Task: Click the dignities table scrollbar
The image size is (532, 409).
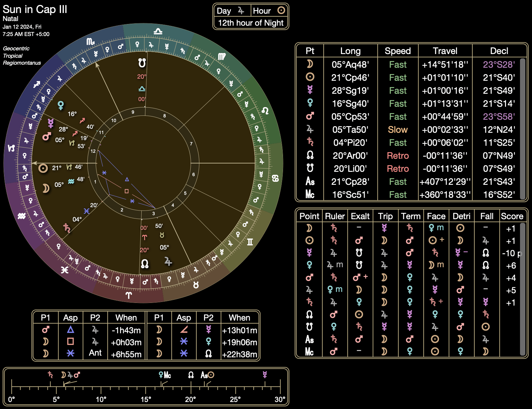Action: [x=522, y=289]
